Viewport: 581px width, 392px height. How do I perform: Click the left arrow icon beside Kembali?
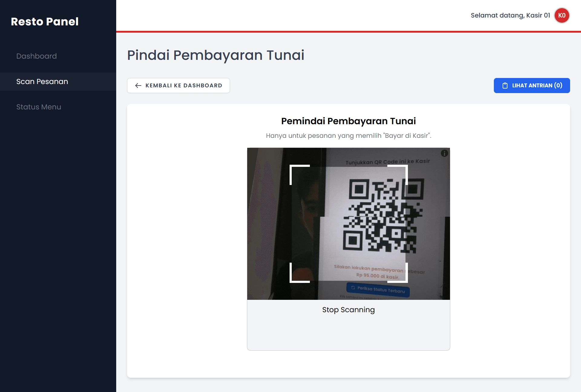[x=138, y=86]
